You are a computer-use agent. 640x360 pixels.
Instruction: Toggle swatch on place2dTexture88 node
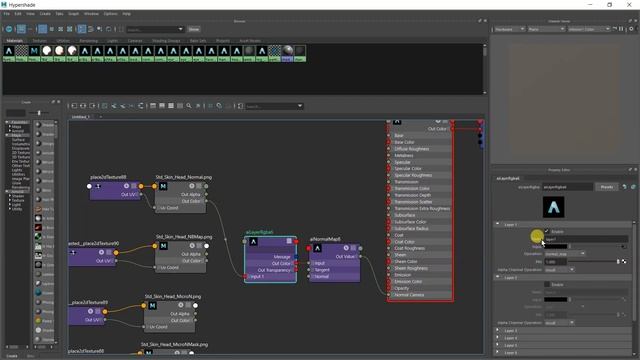point(133,186)
